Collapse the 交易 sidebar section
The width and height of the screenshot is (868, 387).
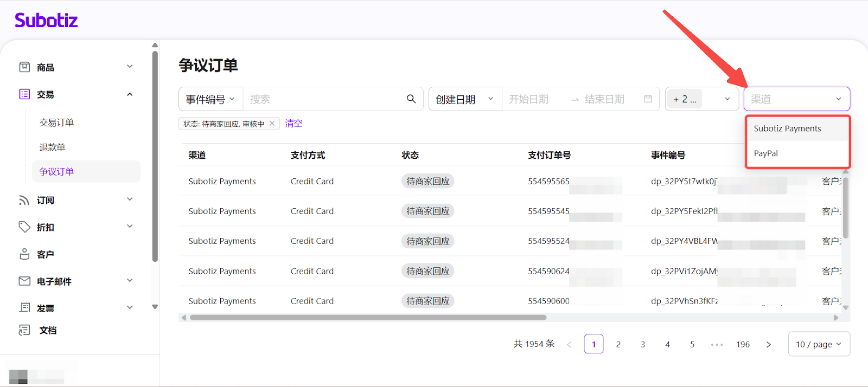tap(130, 94)
